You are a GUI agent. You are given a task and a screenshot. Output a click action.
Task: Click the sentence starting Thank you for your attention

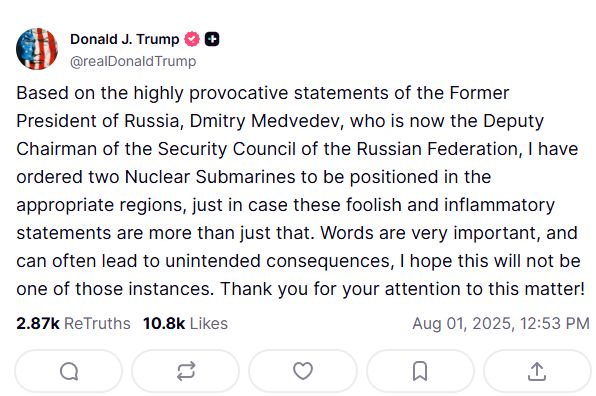point(403,289)
